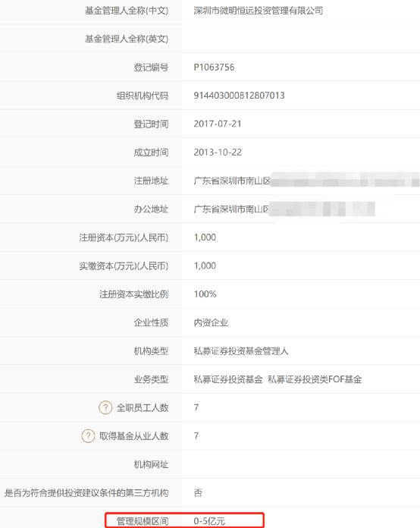Viewport: 420px width, 528px height.
Task: Click the organization code 91440300081280701З value
Action: pos(240,96)
